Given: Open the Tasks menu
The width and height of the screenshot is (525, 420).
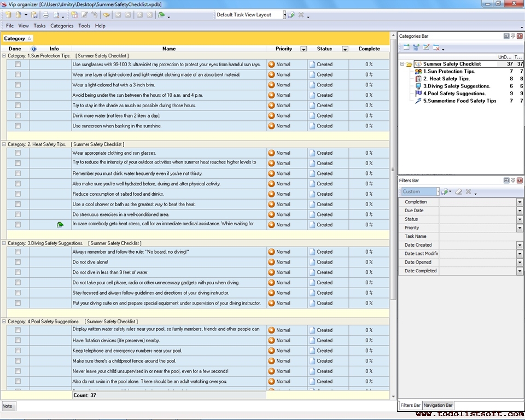Looking at the screenshot, I should tap(39, 26).
